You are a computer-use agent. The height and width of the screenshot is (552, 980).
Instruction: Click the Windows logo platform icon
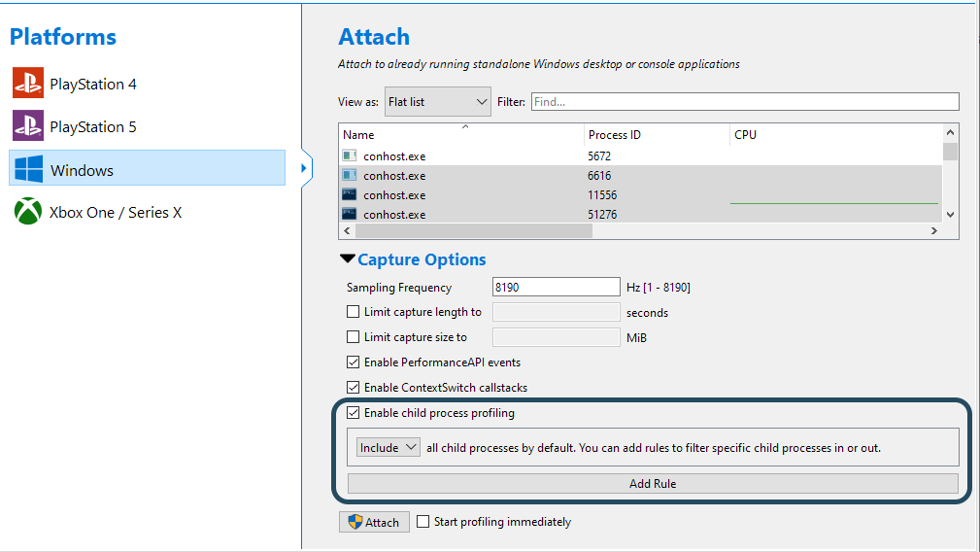click(28, 170)
